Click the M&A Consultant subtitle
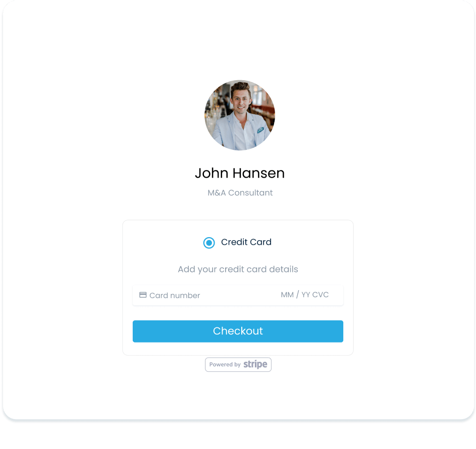 pos(240,193)
